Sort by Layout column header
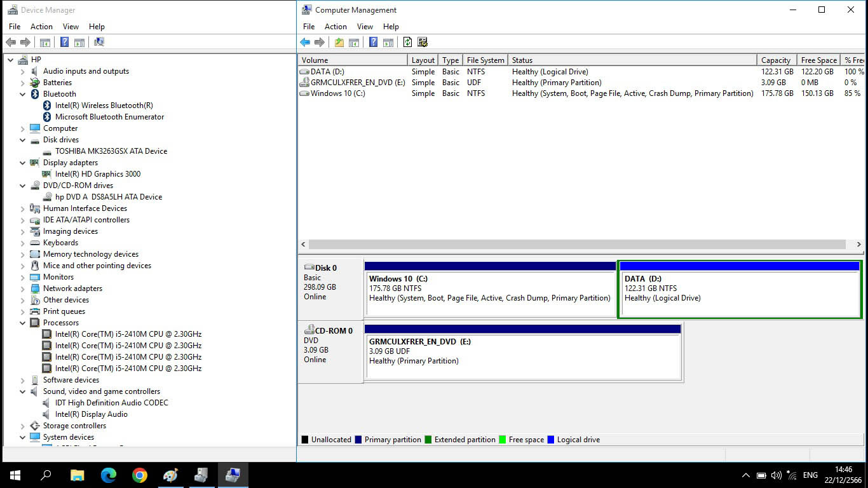The height and width of the screenshot is (488, 868). click(423, 60)
